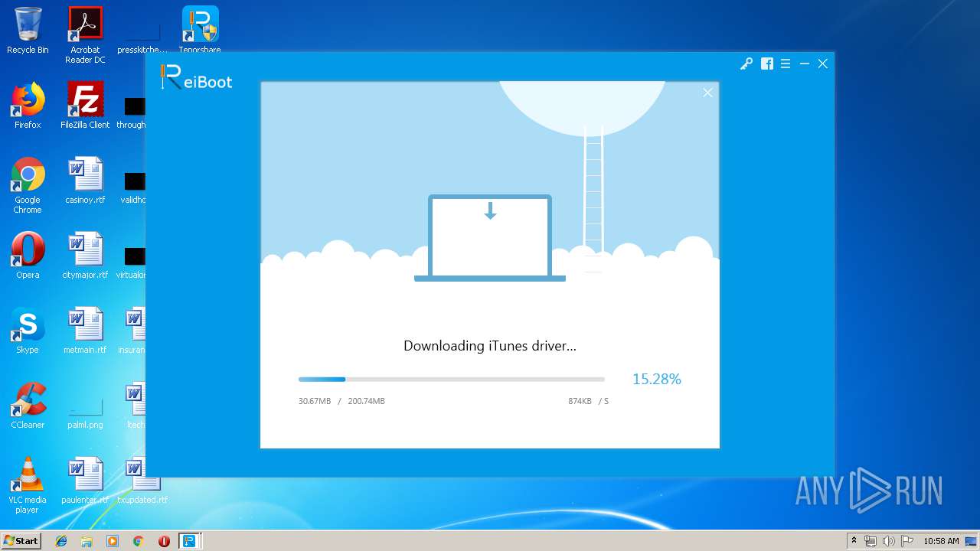Image resolution: width=980 pixels, height=551 pixels.
Task: Select the ReiBoot taskbar button
Action: pyautogui.click(x=189, y=541)
